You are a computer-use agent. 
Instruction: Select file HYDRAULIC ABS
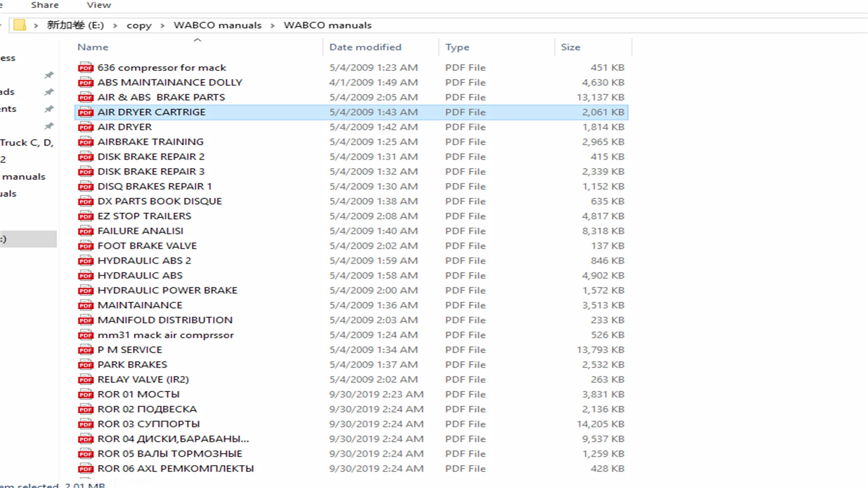tap(140, 276)
